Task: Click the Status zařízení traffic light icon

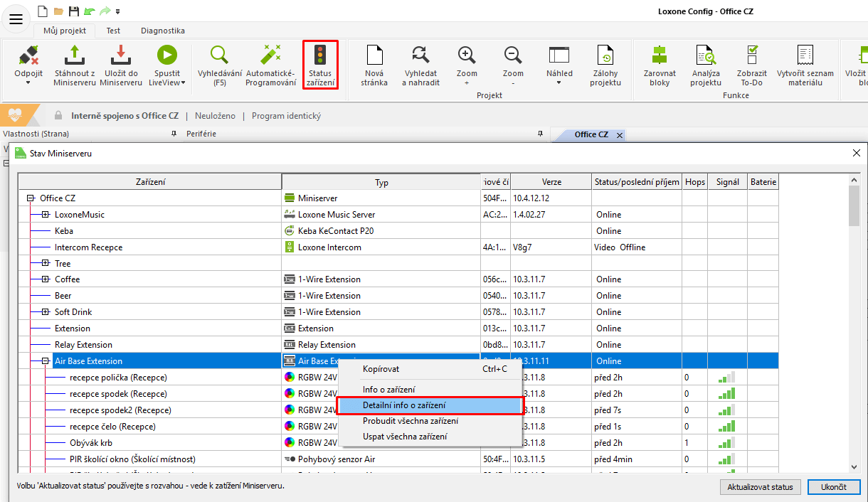Action: coord(320,55)
